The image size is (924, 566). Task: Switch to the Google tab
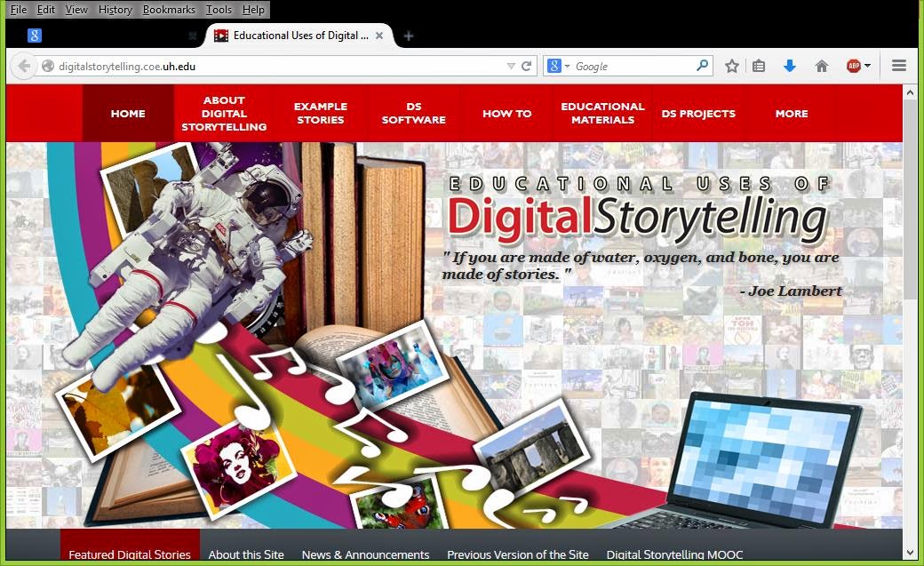coord(112,36)
